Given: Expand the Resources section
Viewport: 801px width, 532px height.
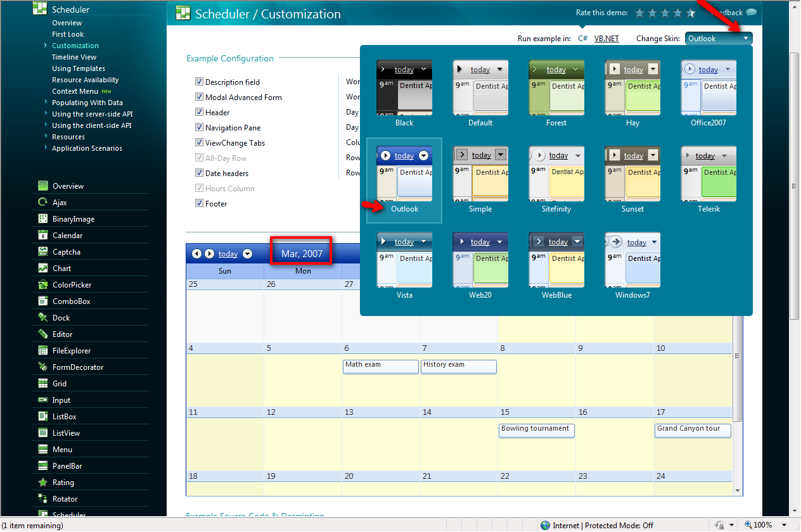Looking at the screenshot, I should [46, 137].
